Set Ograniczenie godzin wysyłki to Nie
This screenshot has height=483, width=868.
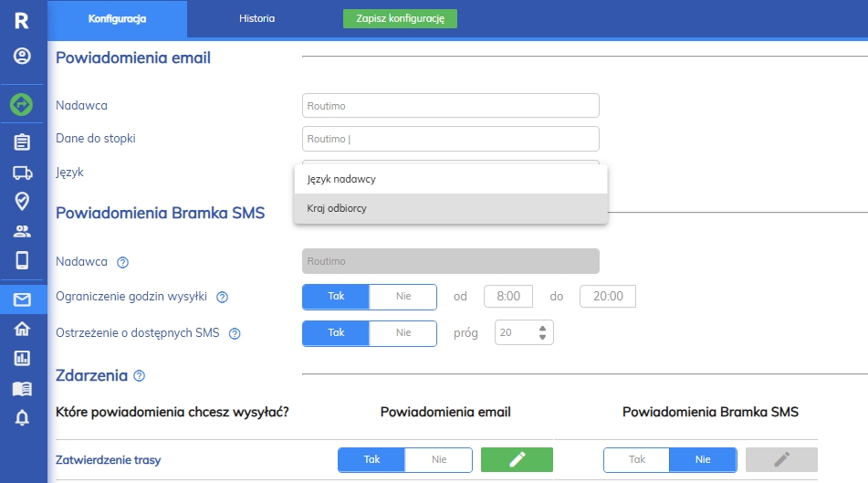click(403, 297)
